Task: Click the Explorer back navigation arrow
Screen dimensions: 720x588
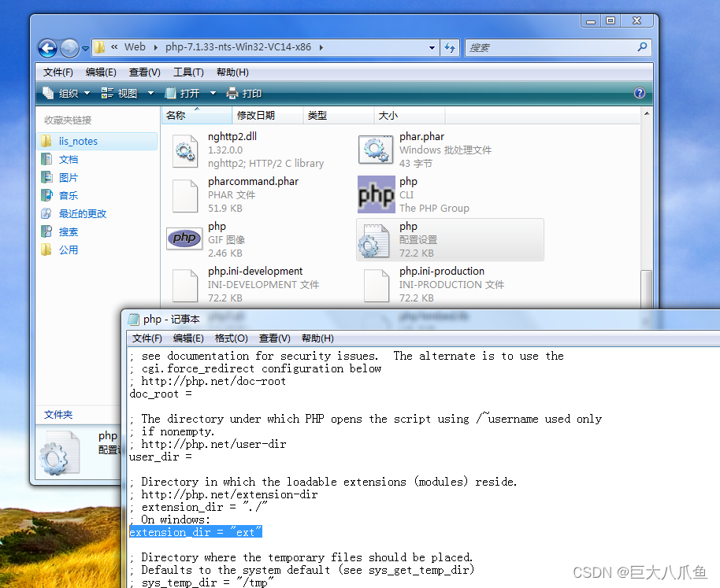Action: 48,48
